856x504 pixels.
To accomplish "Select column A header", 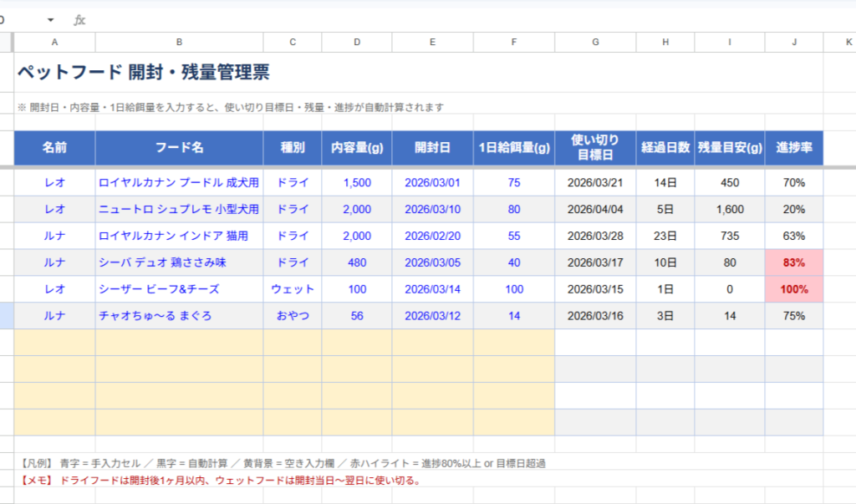I will pyautogui.click(x=55, y=42).
